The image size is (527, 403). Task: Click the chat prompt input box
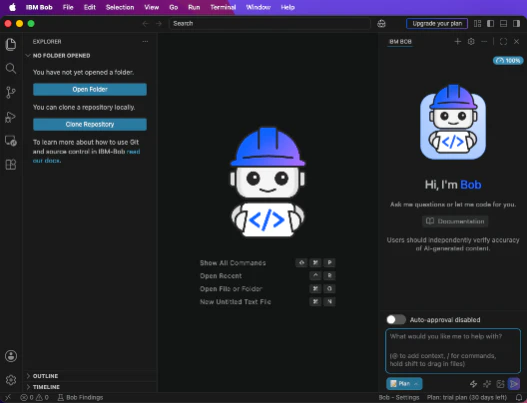pos(453,351)
